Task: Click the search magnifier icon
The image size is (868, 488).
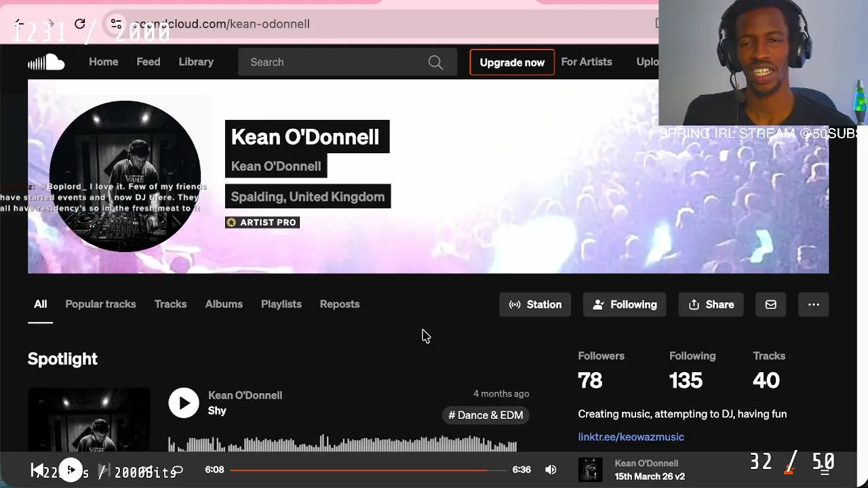Action: [435, 62]
